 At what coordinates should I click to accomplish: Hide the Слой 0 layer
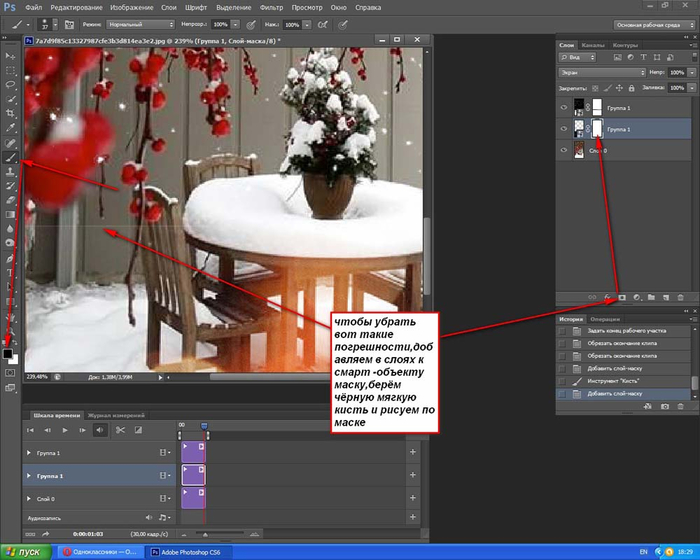[564, 150]
